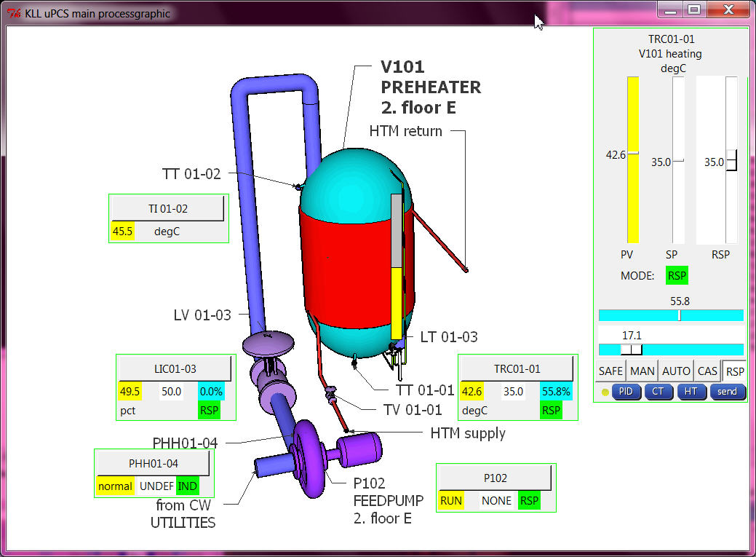This screenshot has width=756, height=557.
Task: Set controller mode to MAN
Action: click(642, 371)
